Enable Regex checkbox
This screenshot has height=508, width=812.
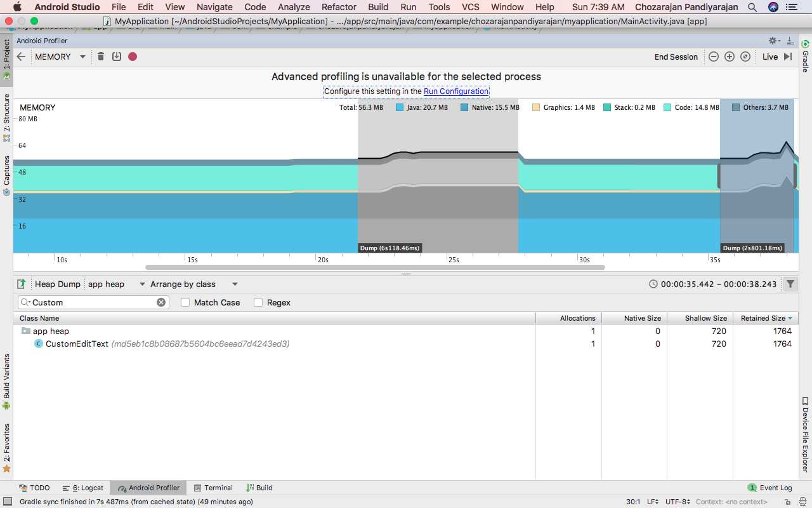[x=258, y=302]
